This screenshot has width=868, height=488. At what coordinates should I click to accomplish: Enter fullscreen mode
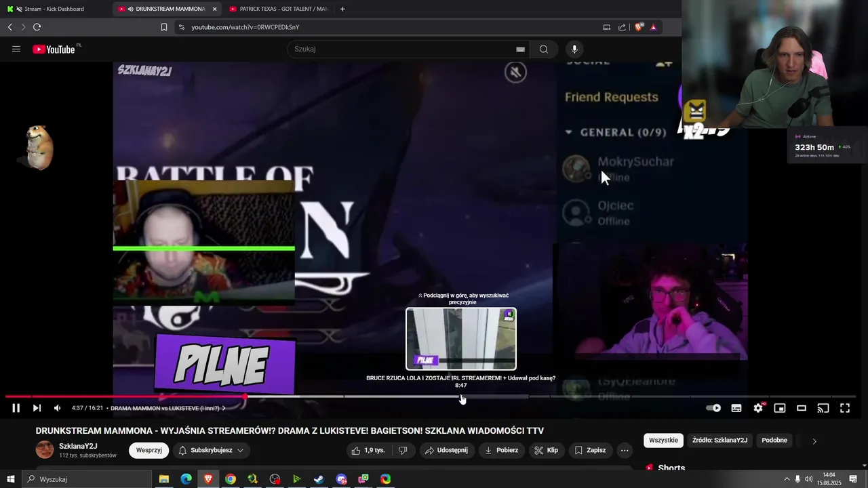(845, 408)
